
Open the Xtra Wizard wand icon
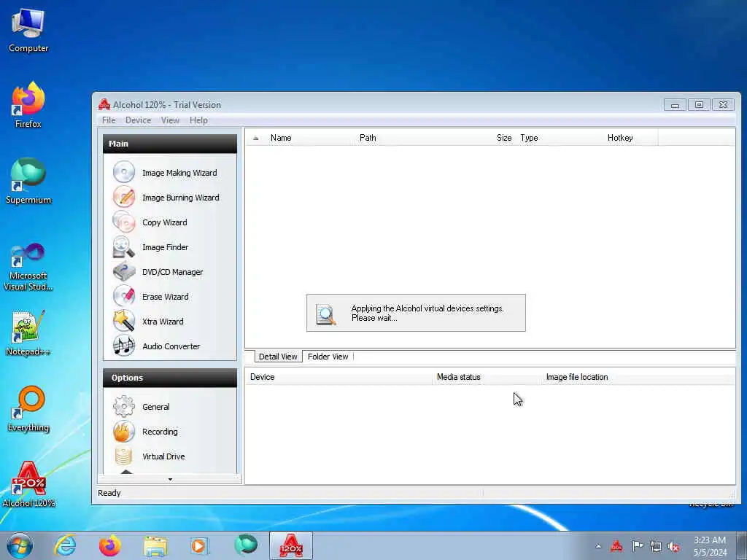[x=124, y=321]
